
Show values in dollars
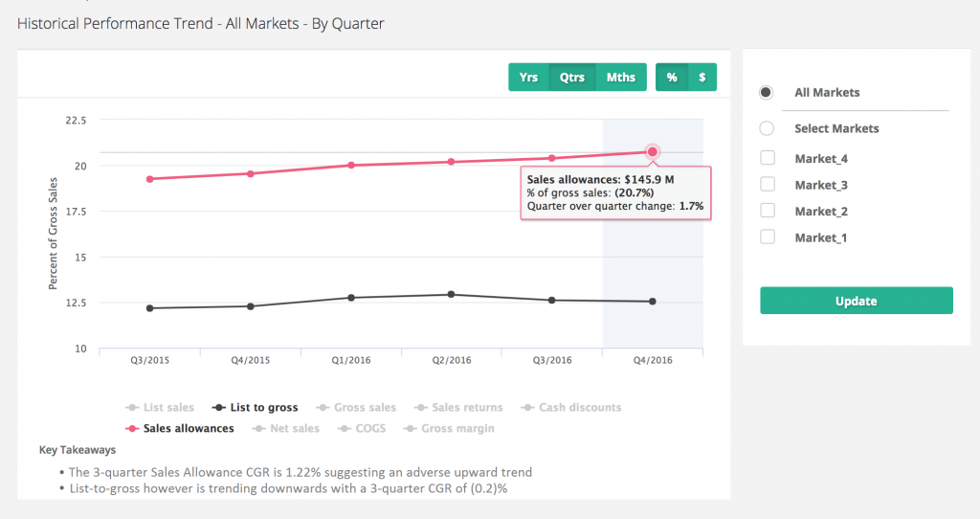[x=702, y=78]
